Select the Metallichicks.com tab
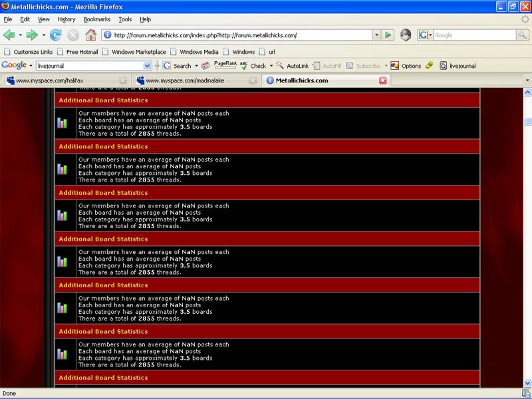Screen dimensions: 532x399 click(x=326, y=80)
